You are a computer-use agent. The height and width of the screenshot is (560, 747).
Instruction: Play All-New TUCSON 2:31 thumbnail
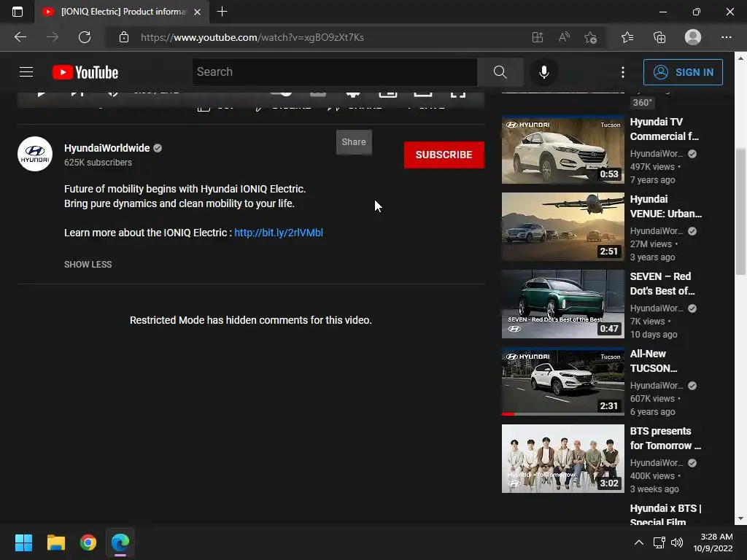tap(562, 381)
